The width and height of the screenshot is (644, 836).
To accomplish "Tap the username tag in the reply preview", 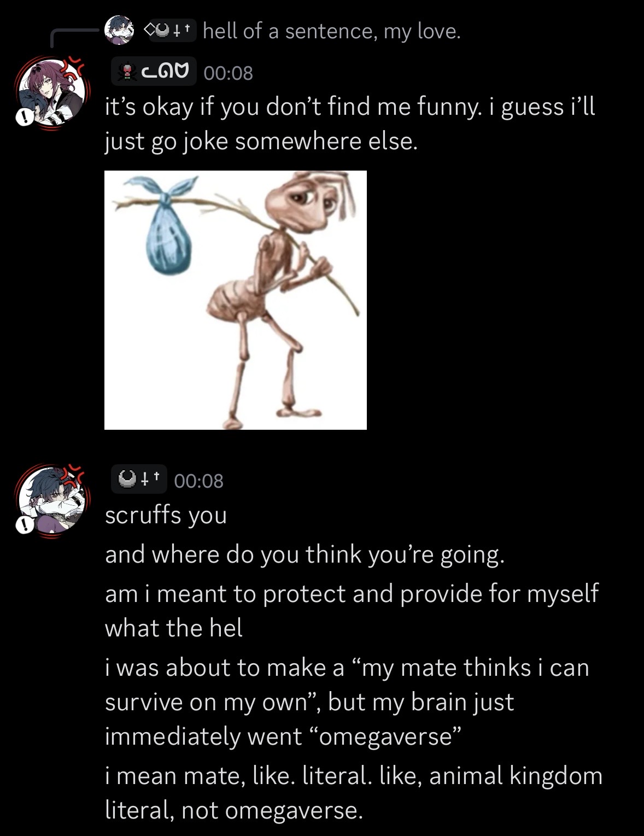I will [x=169, y=31].
